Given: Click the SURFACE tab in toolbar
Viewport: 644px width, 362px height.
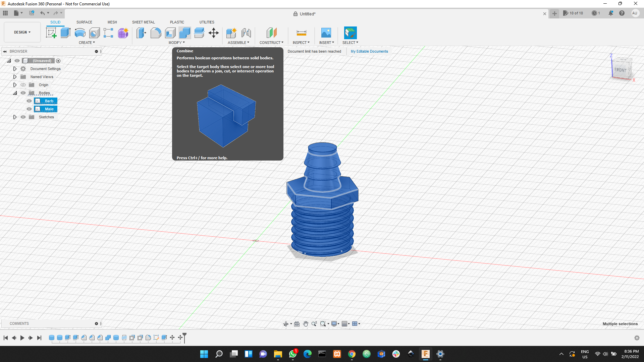Looking at the screenshot, I should point(84,22).
